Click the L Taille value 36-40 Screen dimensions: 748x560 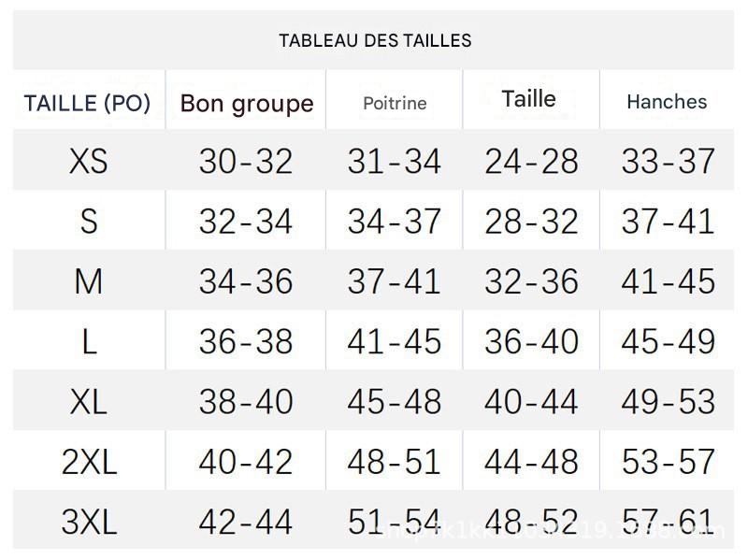[531, 341]
